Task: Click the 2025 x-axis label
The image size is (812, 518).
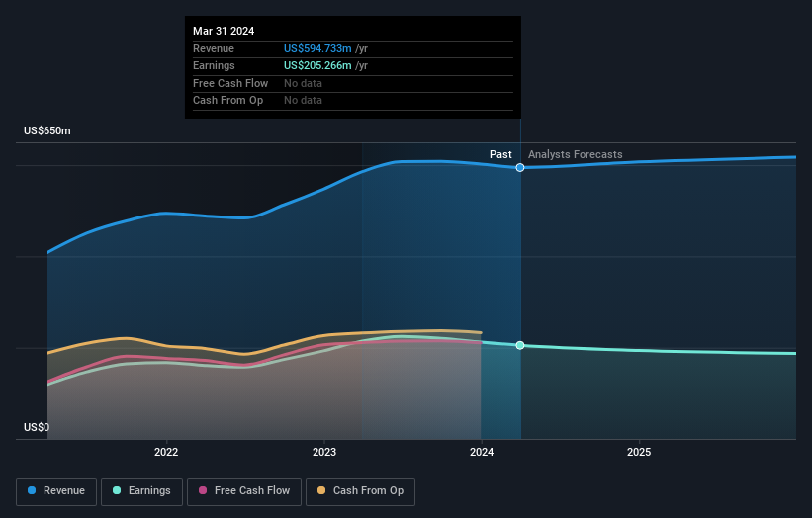Action: coord(639,453)
